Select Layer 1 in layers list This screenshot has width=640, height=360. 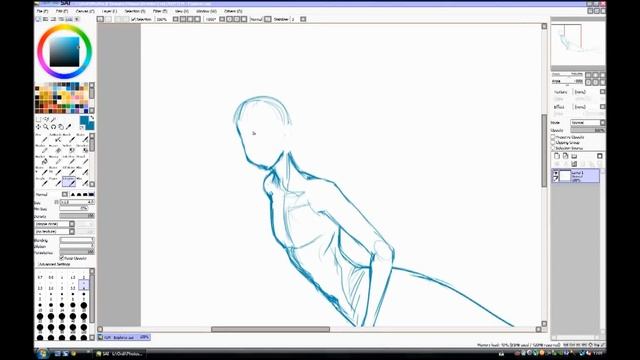[x=576, y=176]
